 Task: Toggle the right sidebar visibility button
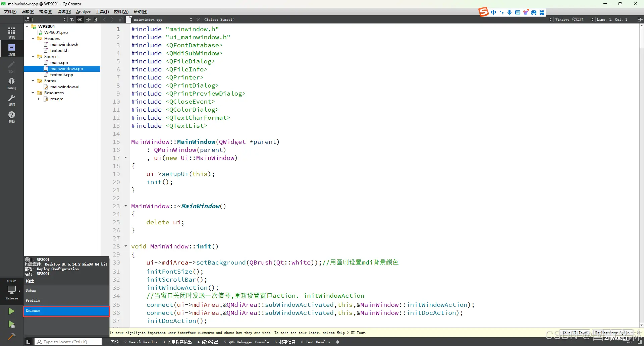click(x=640, y=342)
